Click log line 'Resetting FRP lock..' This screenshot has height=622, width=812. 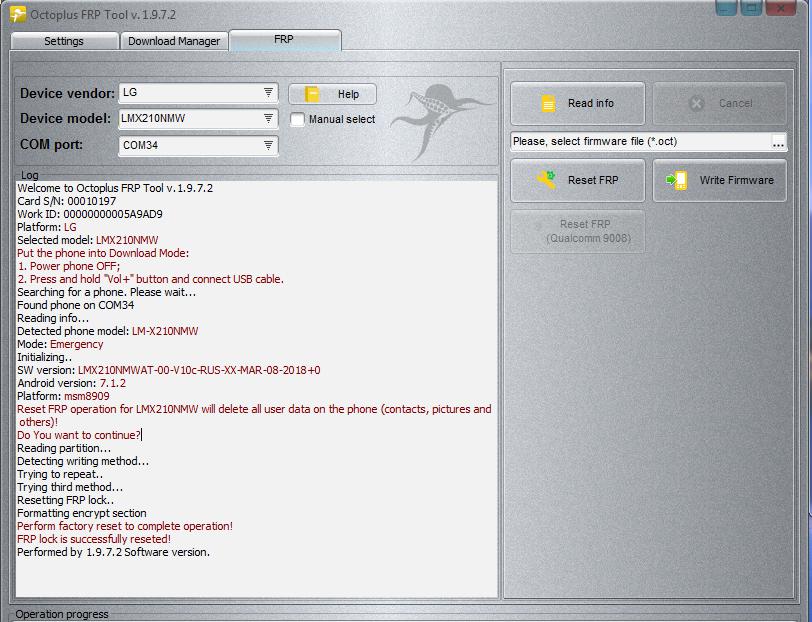[66, 500]
